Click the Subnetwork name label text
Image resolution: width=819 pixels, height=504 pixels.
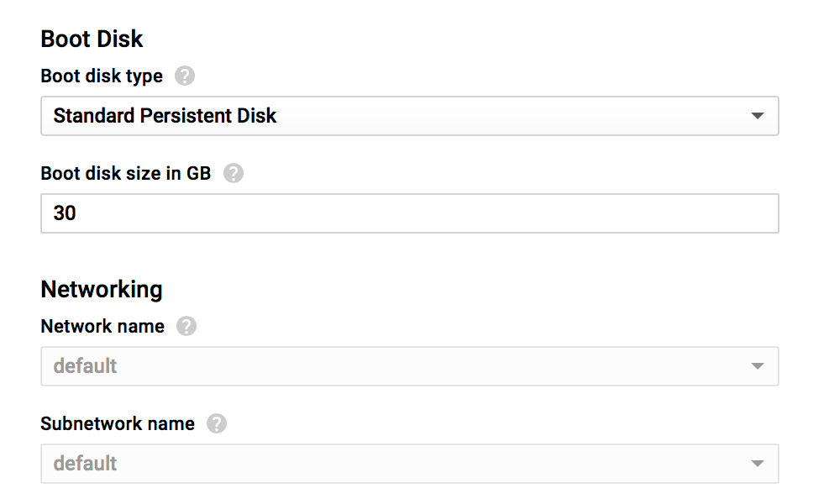tap(118, 423)
